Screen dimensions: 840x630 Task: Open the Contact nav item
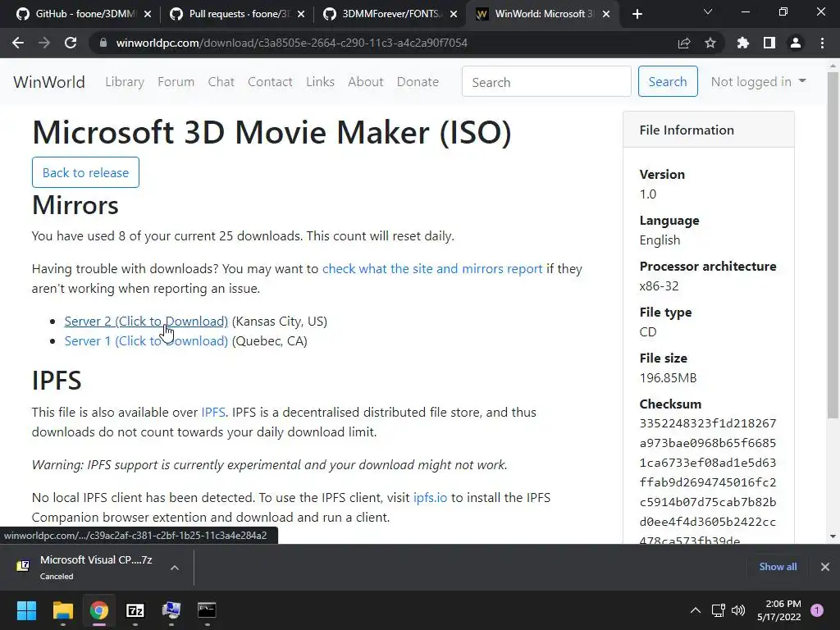(270, 82)
